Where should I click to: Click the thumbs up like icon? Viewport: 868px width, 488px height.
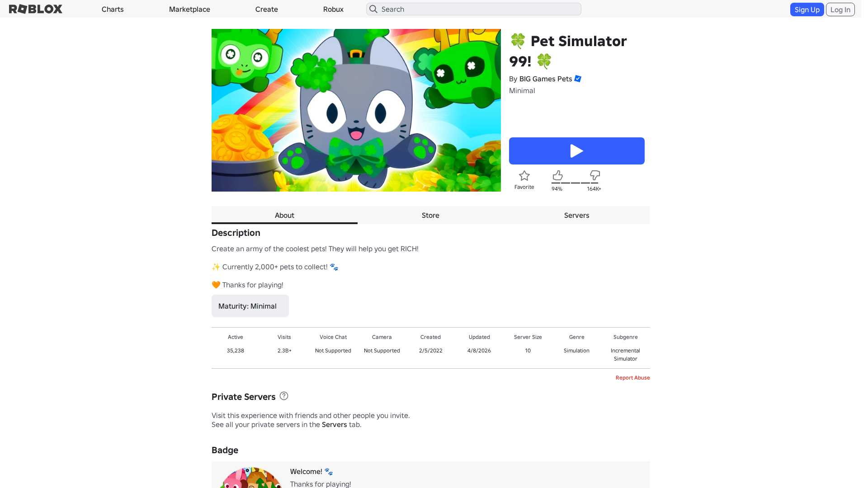click(x=558, y=175)
